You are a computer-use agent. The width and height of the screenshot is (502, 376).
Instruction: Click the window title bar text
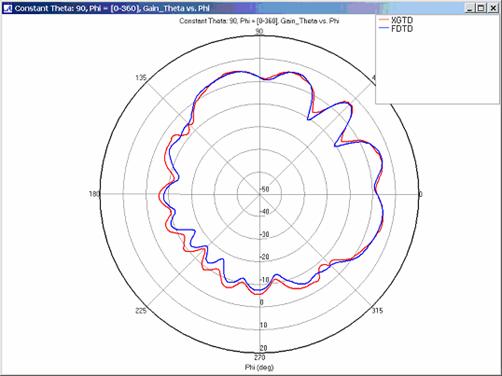[112, 8]
